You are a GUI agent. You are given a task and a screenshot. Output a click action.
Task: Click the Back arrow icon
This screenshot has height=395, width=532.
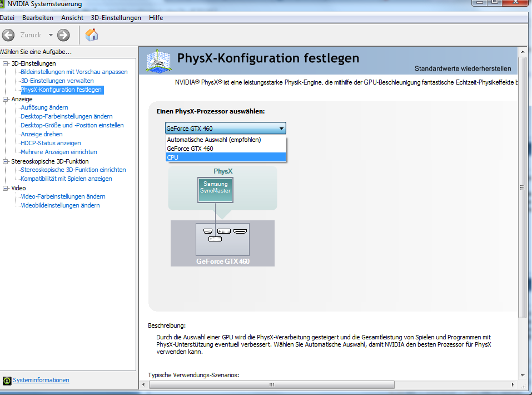[x=8, y=35]
